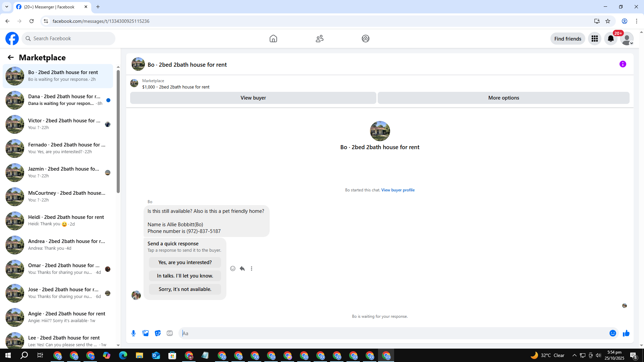
Task: Open message more options three dots
Action: click(x=252, y=268)
